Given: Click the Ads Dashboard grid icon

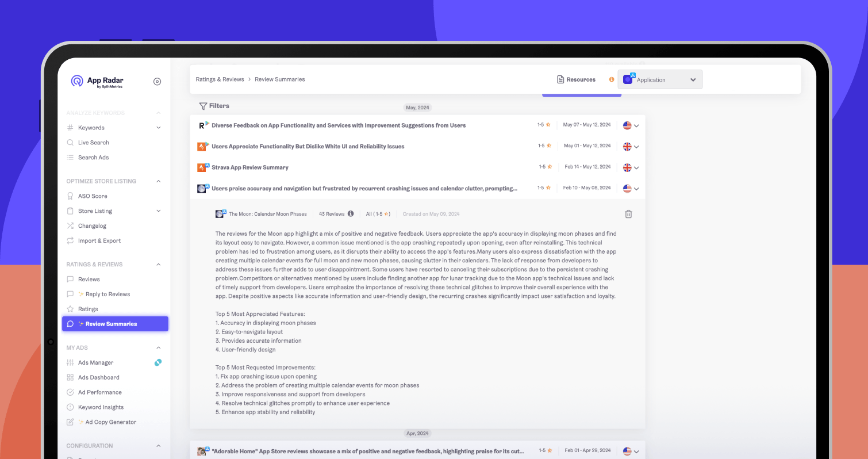Looking at the screenshot, I should 70,378.
